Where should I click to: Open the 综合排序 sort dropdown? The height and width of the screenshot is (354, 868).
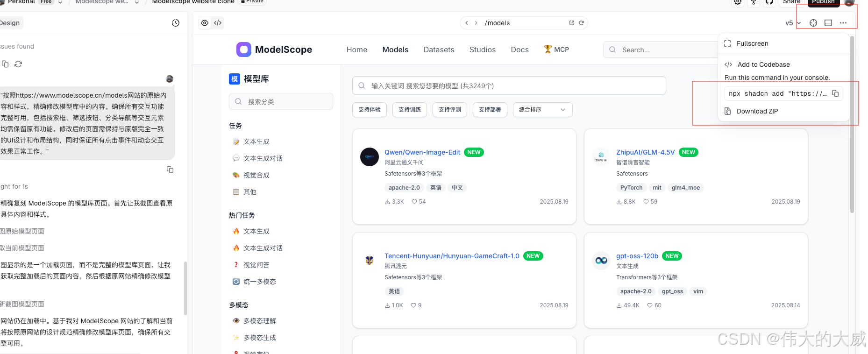pos(543,110)
